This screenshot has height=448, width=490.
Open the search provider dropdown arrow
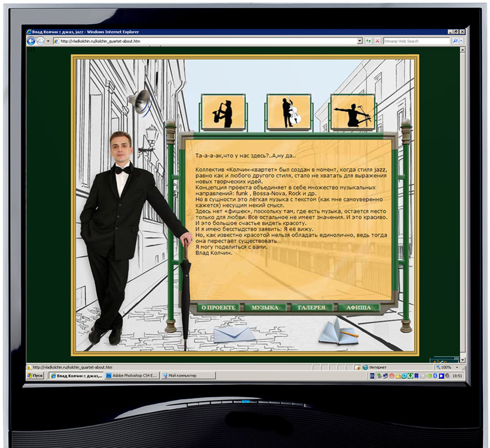coord(461,41)
